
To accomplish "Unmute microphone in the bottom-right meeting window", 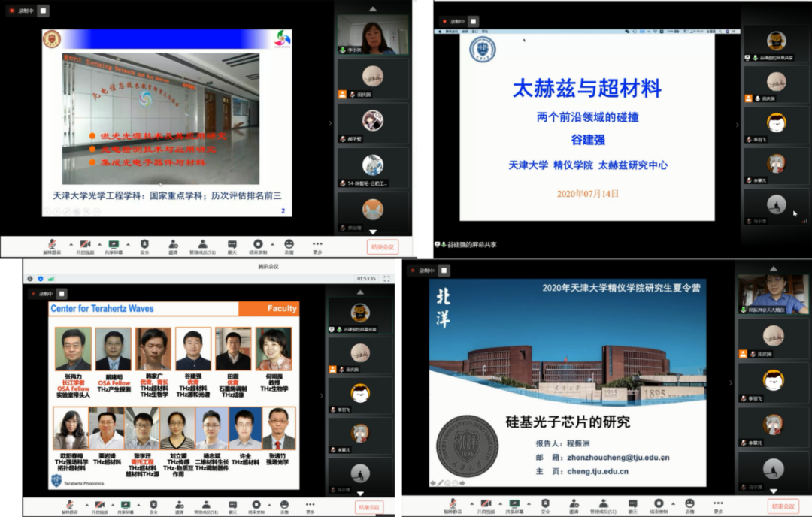I will pyautogui.click(x=453, y=506).
